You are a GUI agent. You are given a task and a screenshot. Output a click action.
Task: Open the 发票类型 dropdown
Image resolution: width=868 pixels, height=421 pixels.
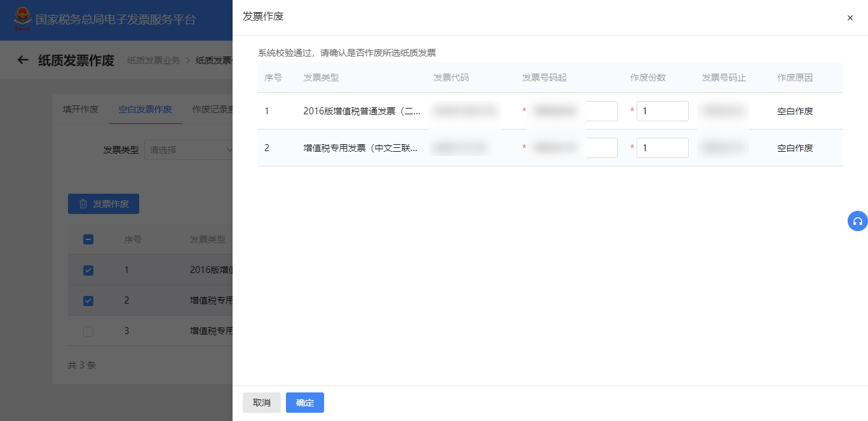pyautogui.click(x=189, y=150)
